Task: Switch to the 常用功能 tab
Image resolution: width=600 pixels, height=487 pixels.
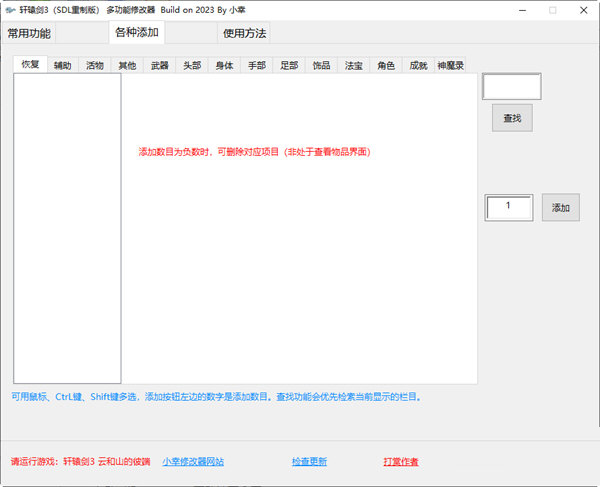Action: pyautogui.click(x=29, y=33)
